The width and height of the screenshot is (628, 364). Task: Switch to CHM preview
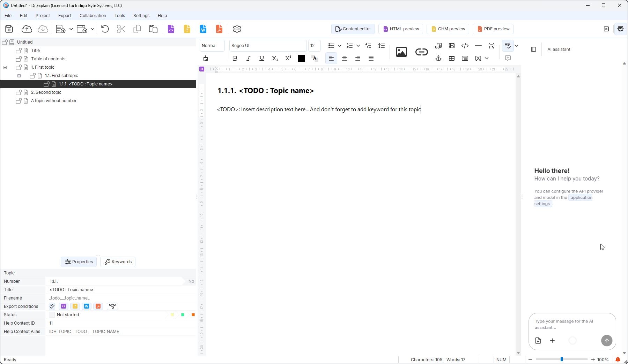click(448, 29)
